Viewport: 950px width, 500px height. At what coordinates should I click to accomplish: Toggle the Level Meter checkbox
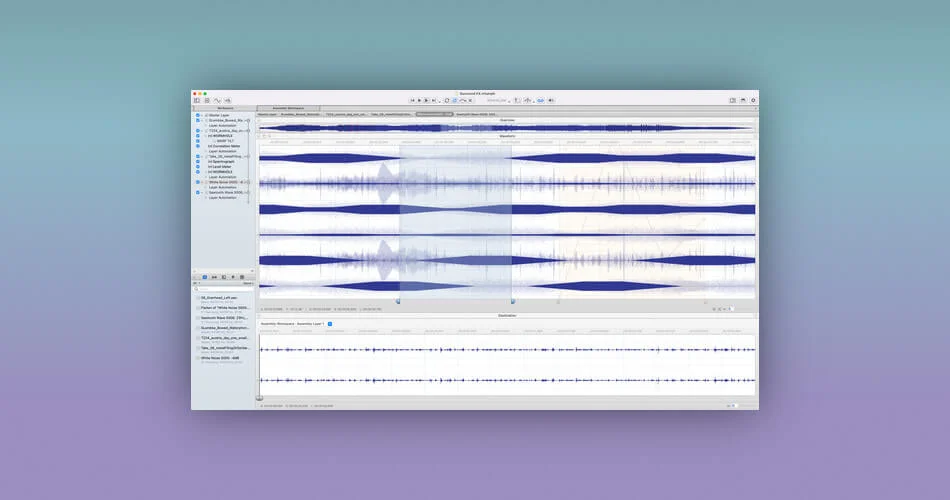tap(198, 167)
